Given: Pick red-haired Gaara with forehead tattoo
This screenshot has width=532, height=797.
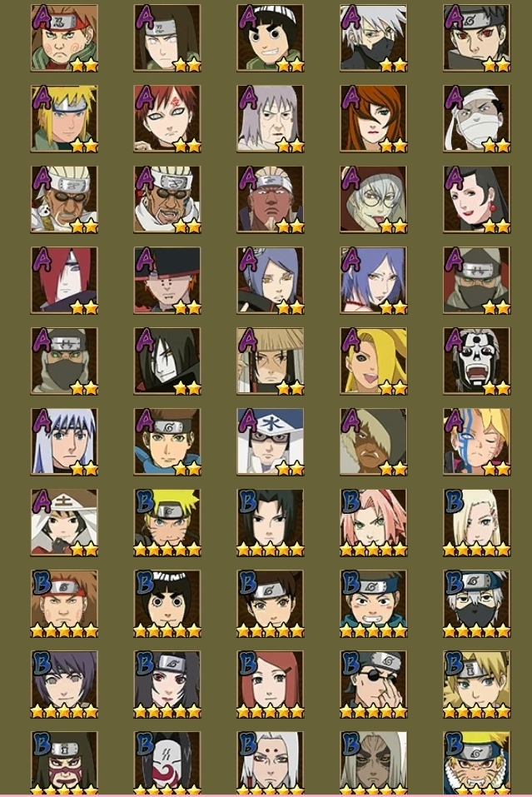Looking at the screenshot, I should click(167, 119).
